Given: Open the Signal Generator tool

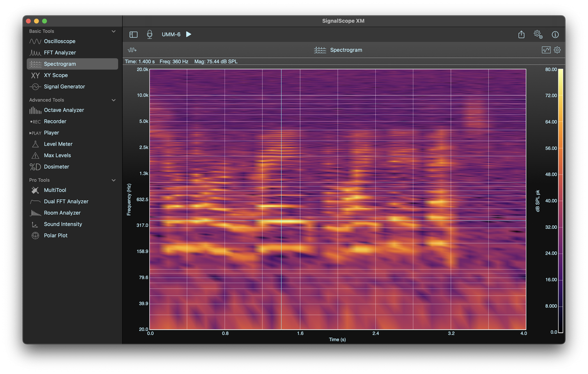Looking at the screenshot, I should click(x=64, y=87).
